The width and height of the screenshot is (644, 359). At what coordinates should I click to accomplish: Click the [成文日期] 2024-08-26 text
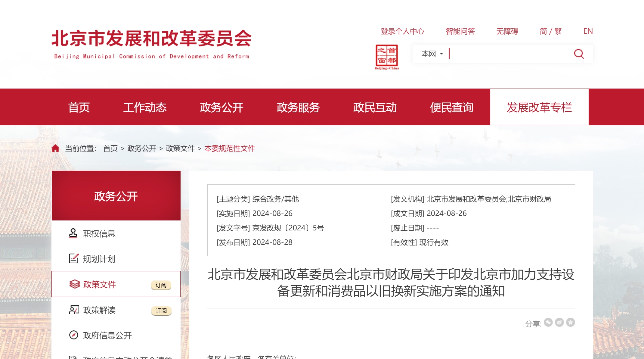(x=429, y=214)
